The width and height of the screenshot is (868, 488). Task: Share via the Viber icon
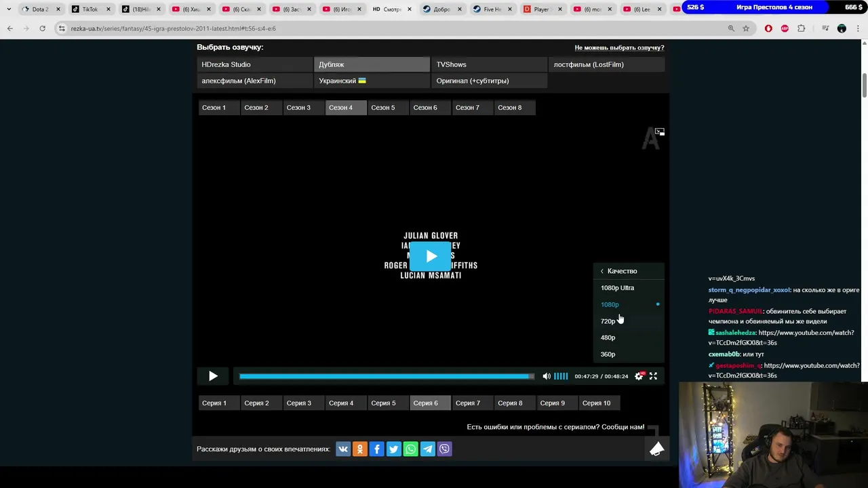(444, 449)
